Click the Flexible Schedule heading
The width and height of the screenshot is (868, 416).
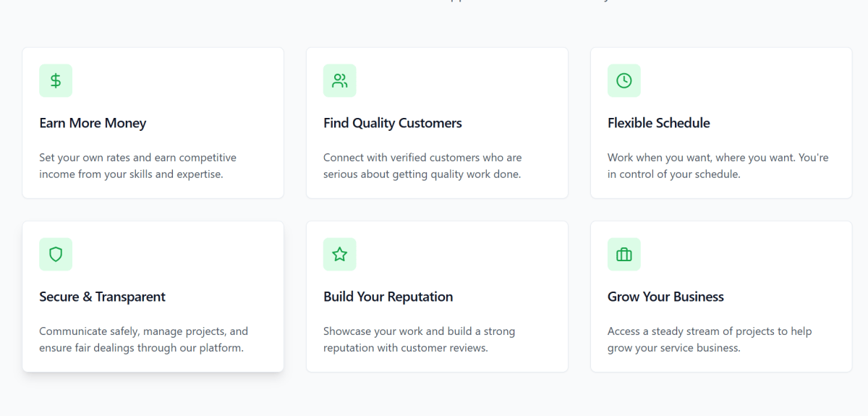tap(658, 123)
